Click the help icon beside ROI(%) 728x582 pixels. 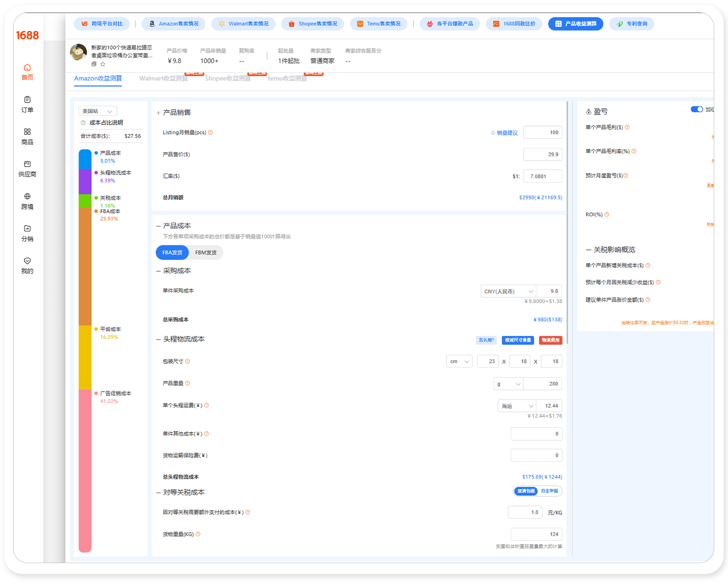[607, 214]
